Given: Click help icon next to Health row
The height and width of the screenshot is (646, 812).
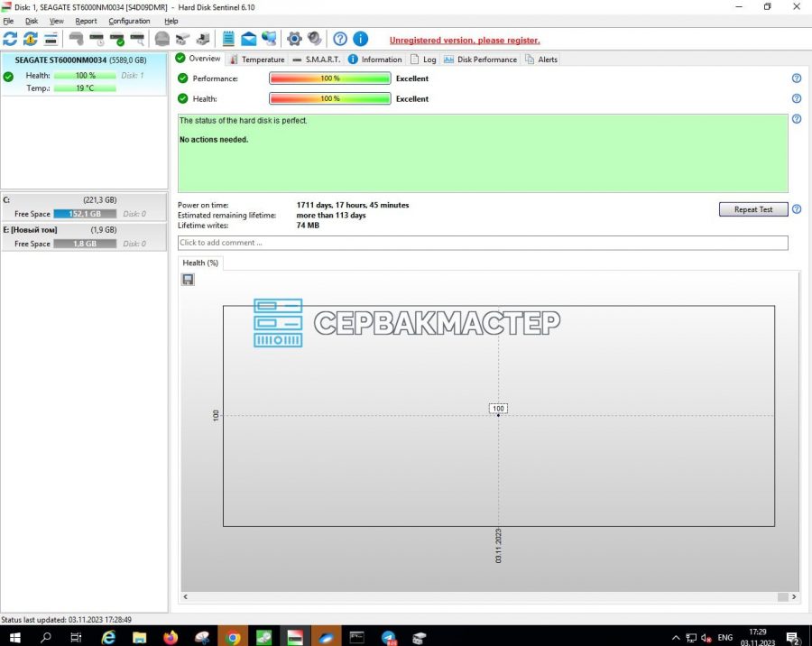Looking at the screenshot, I should point(797,98).
